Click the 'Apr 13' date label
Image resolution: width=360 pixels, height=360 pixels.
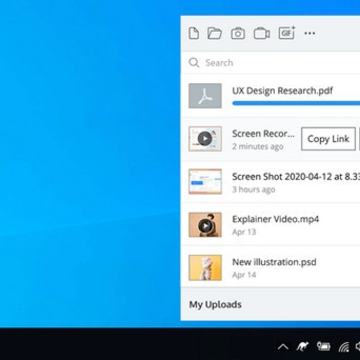click(244, 232)
